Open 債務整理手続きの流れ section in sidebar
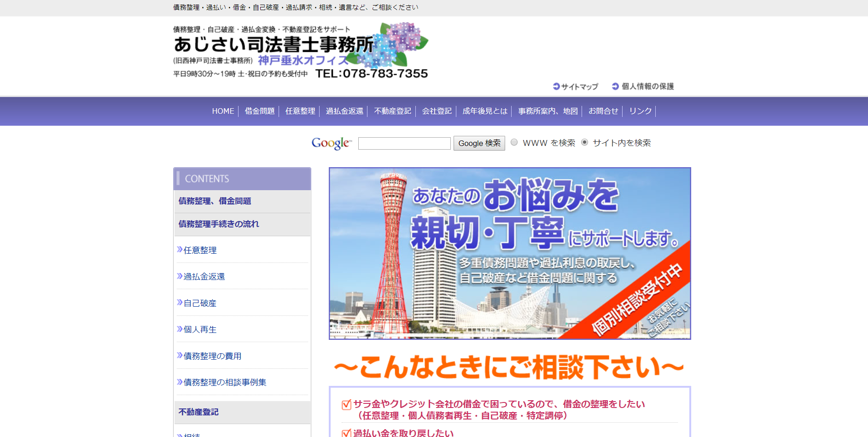Viewport: 868px width, 437px height. pyautogui.click(x=219, y=224)
